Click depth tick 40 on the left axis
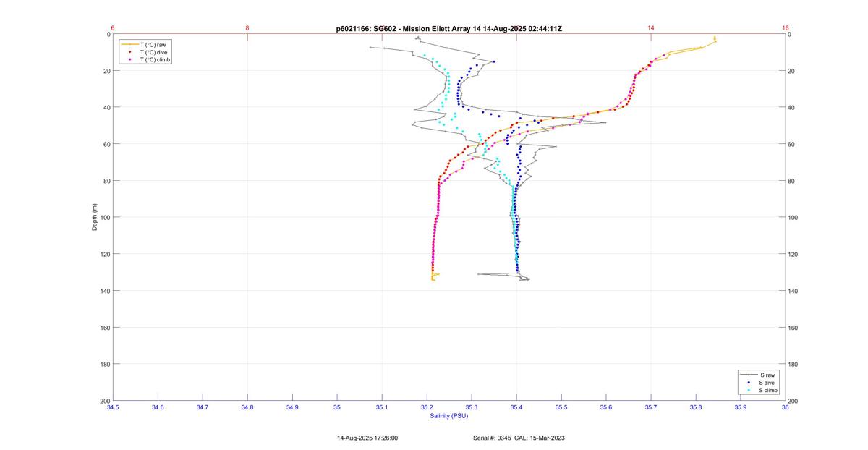 pos(107,108)
